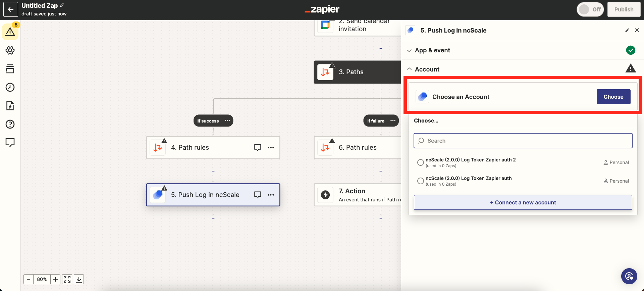644x291 pixels.
Task: Open the If success path options menu
Action: click(227, 121)
